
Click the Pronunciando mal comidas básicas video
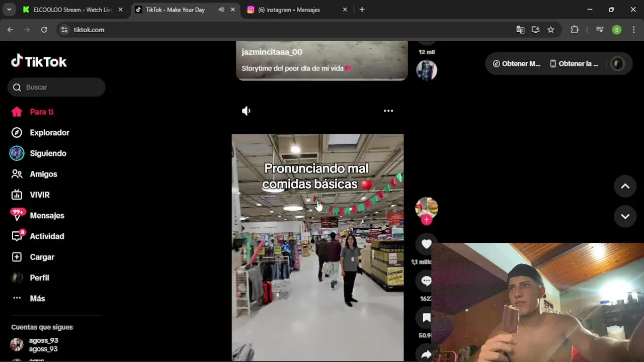point(317,247)
